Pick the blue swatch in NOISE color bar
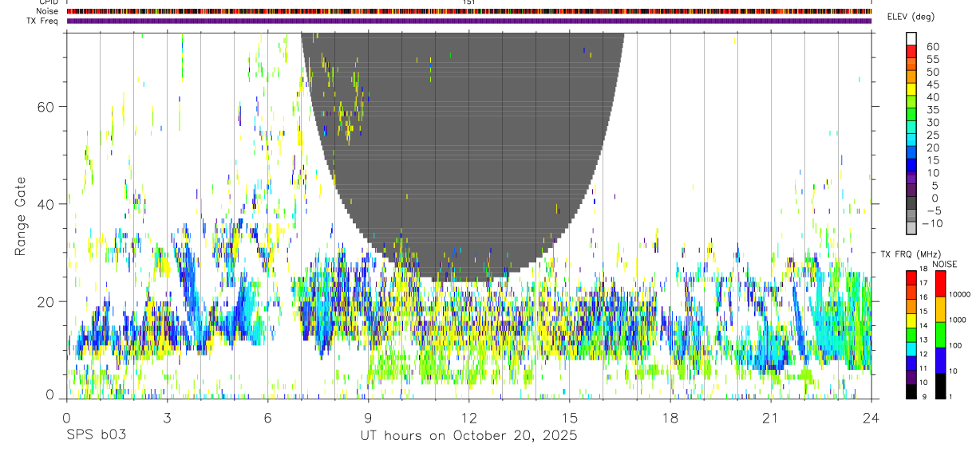This screenshot has height=452, width=980. (x=941, y=360)
